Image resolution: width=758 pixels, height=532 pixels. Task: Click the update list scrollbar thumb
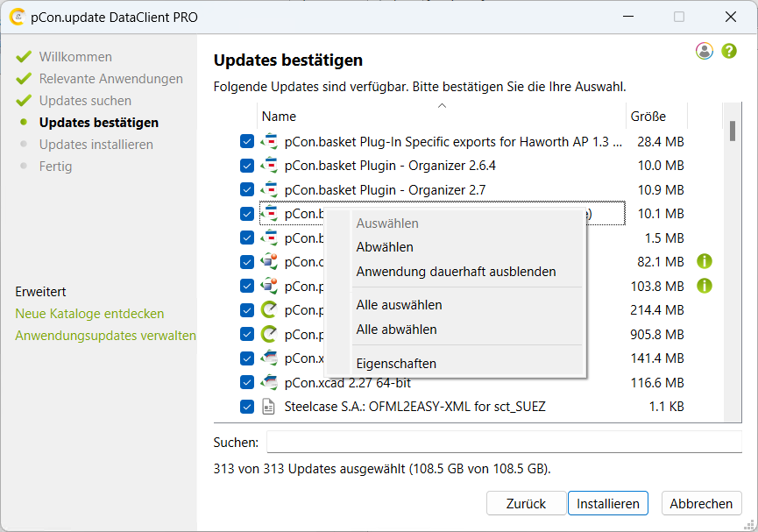tap(733, 131)
